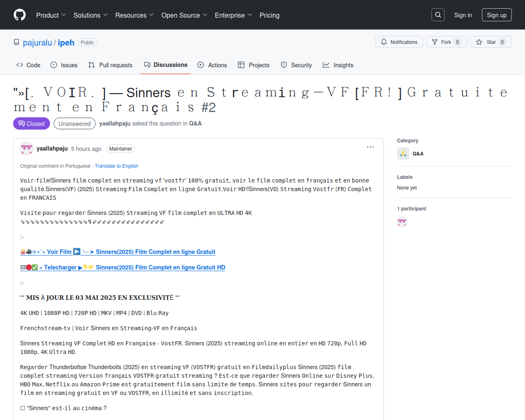Open the pajuralu owner profile
525x420 pixels.
(x=37, y=43)
